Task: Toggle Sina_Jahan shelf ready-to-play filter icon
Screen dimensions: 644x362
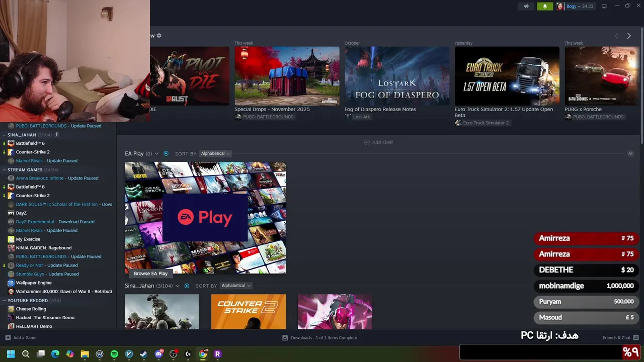Action: point(187,286)
